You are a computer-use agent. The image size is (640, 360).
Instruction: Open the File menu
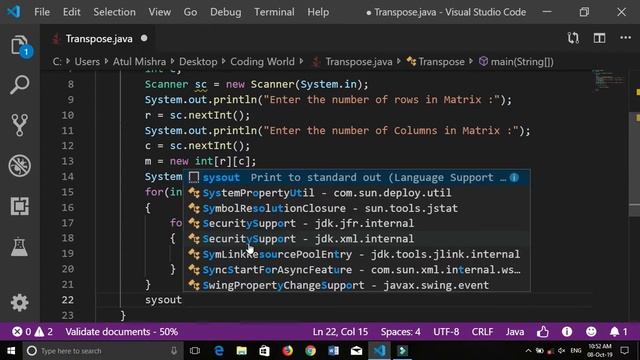[42, 12]
